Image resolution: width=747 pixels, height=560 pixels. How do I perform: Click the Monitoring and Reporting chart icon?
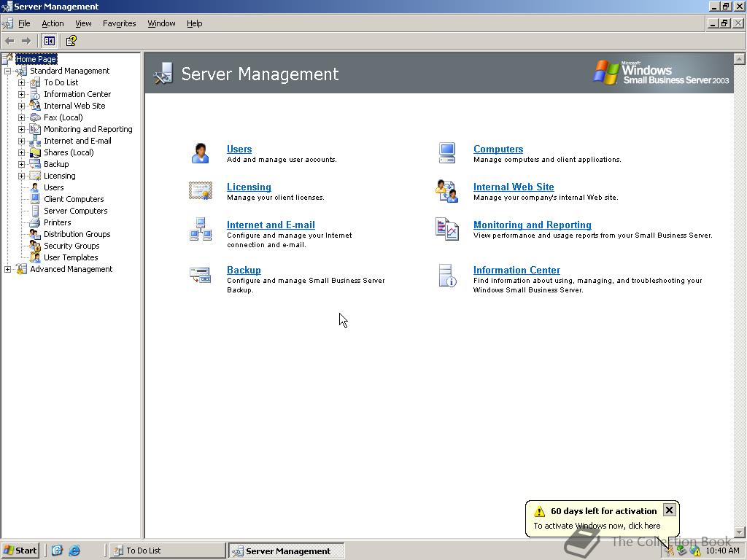[447, 229]
